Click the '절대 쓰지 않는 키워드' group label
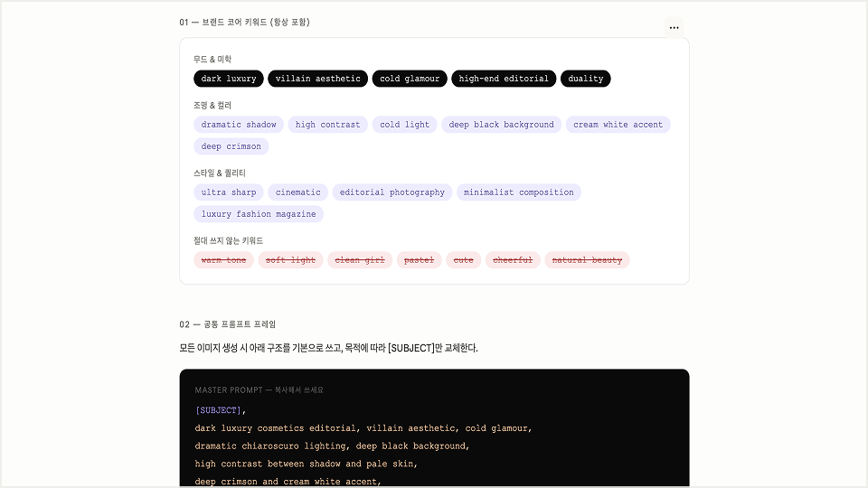Image resolution: width=868 pixels, height=488 pixels. [228, 240]
